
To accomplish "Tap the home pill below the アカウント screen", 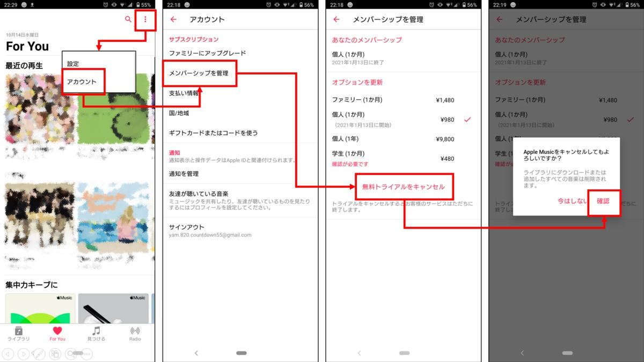I will click(241, 353).
